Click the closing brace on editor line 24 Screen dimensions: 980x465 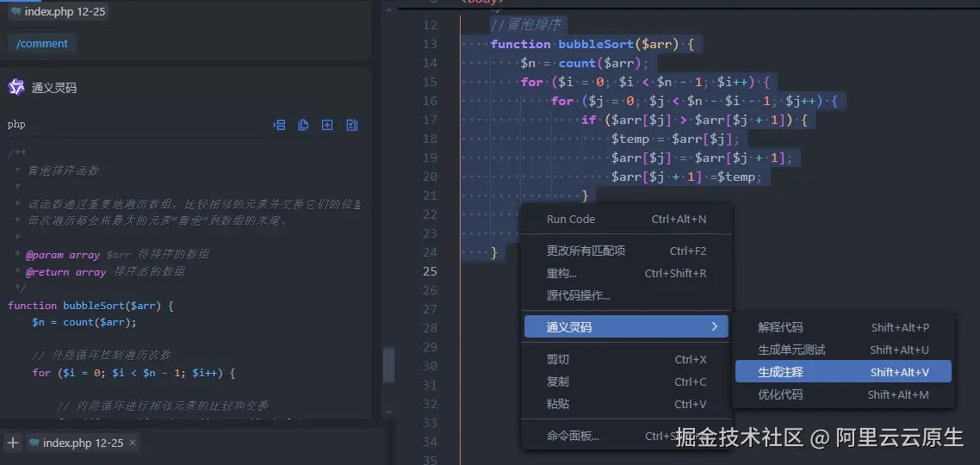click(494, 252)
